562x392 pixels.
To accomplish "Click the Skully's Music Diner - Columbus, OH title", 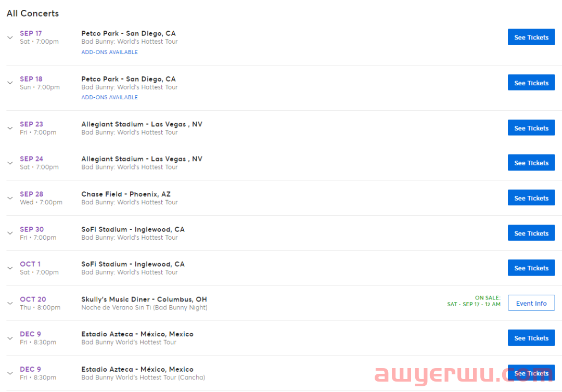I will coord(144,299).
